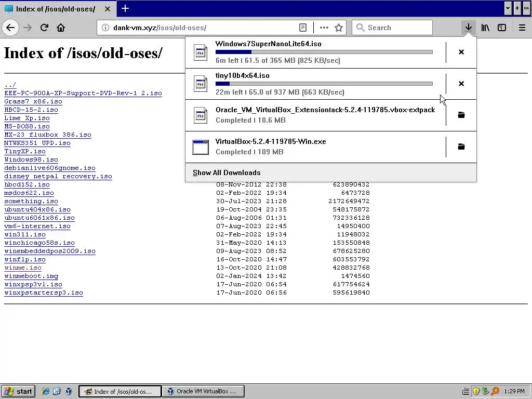Focus the Search input field
The height and width of the screenshot is (399, 532).
coord(392,28)
